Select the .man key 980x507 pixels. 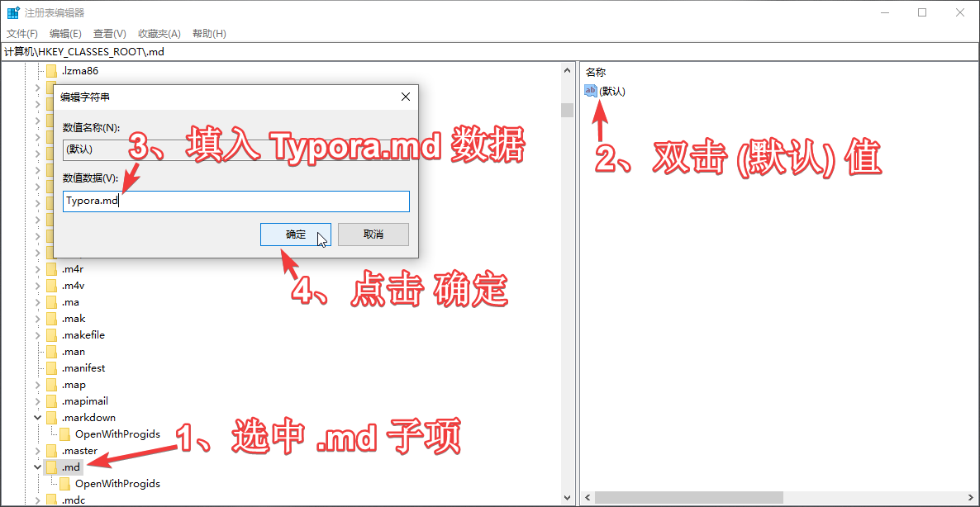(73, 352)
